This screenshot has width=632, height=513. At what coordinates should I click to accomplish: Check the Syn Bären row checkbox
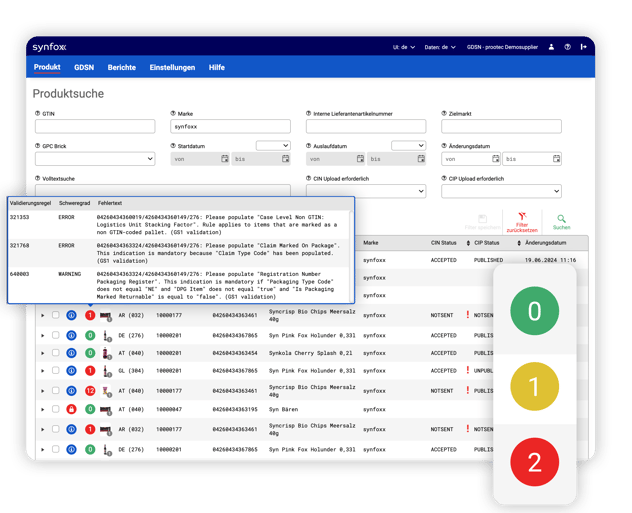56,409
